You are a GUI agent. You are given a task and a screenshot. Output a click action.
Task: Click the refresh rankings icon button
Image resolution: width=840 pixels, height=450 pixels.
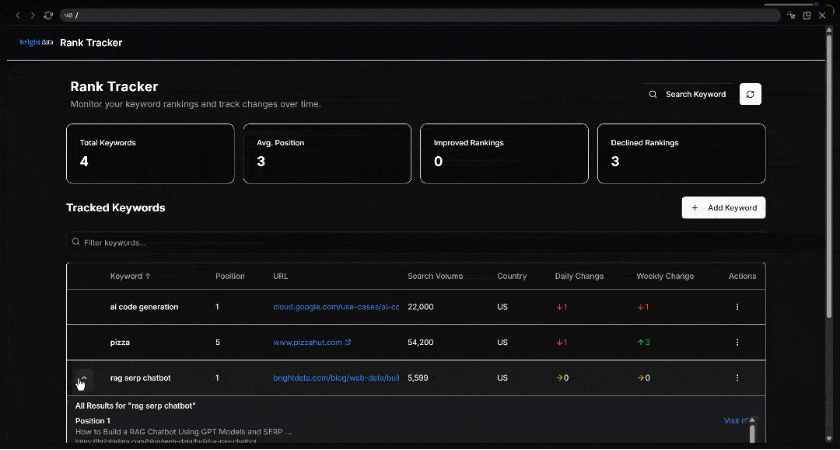750,94
